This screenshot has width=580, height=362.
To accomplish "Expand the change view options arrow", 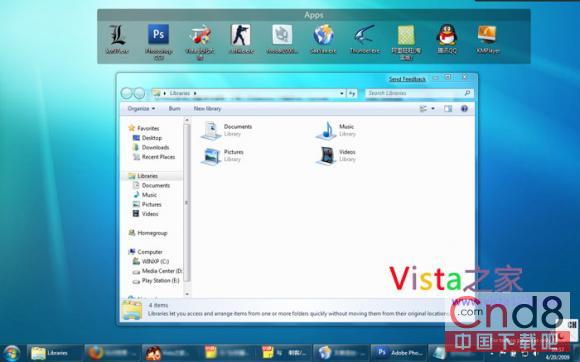I will (x=433, y=109).
